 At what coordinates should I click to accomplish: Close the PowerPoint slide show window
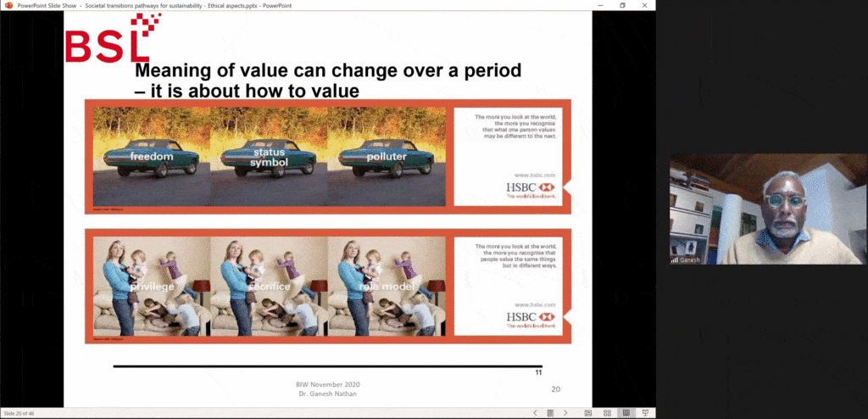646,5
